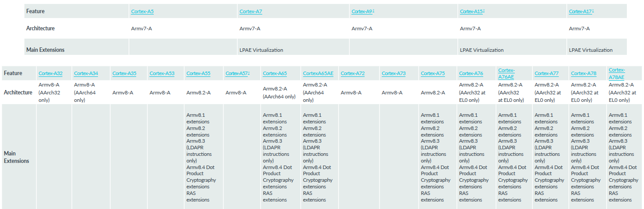Click the Architecture label in the Cortex-A5 table
This screenshot has height=209, width=644.
tap(41, 29)
